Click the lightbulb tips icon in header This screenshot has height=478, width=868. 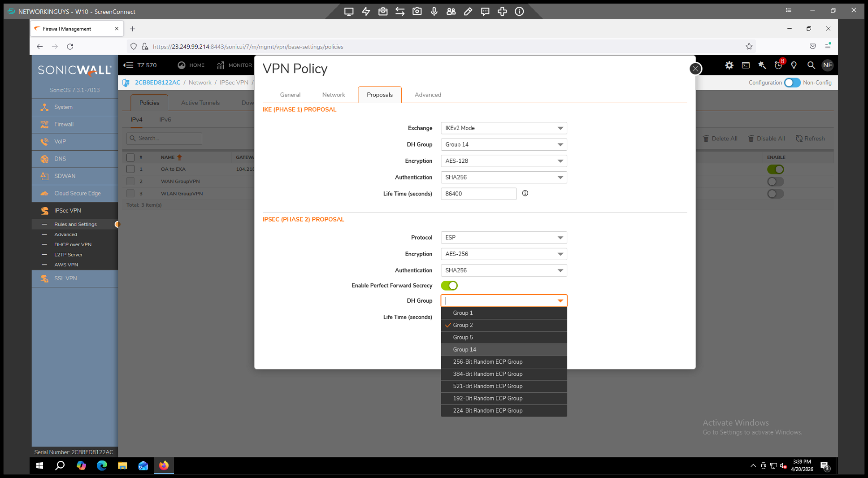click(x=794, y=65)
